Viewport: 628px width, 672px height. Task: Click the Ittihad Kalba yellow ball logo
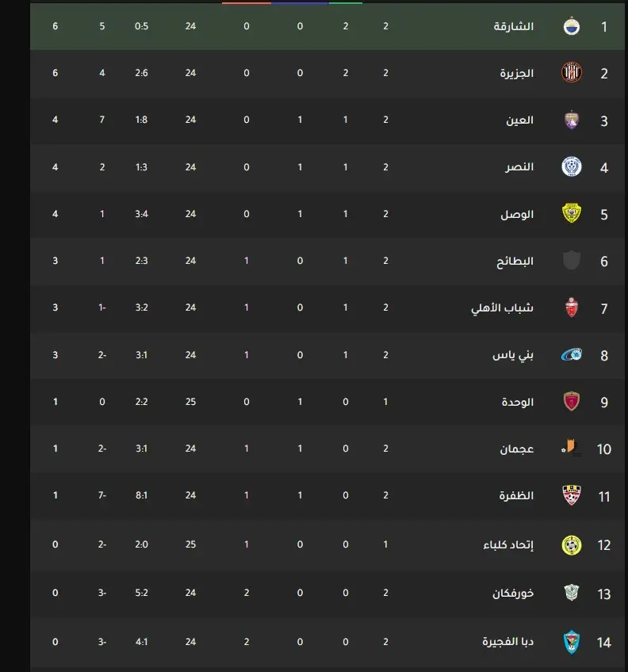572,545
